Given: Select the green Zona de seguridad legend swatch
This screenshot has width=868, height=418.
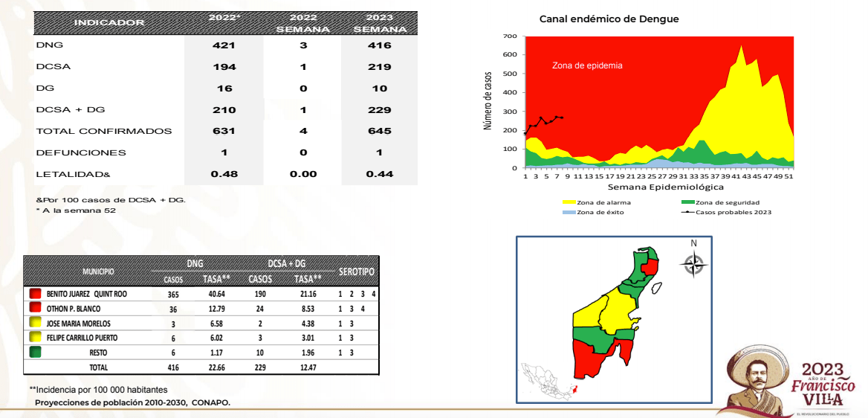Looking at the screenshot, I should tap(688, 202).
